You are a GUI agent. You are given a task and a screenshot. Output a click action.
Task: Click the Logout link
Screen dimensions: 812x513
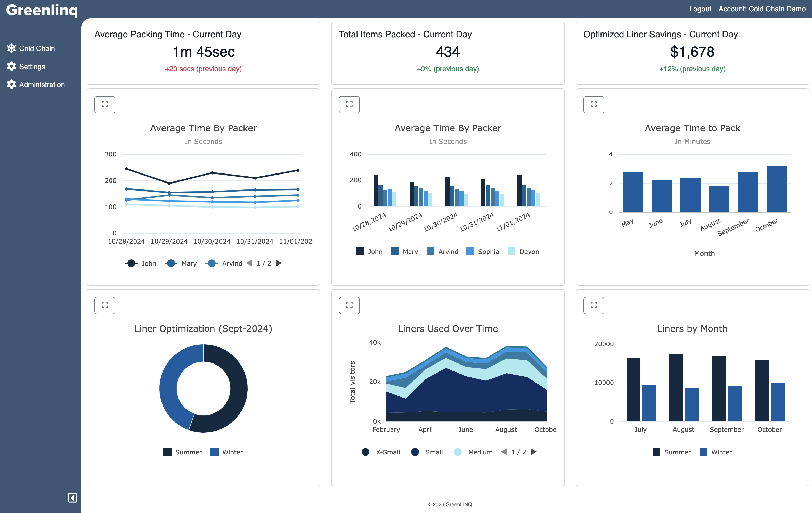(700, 9)
